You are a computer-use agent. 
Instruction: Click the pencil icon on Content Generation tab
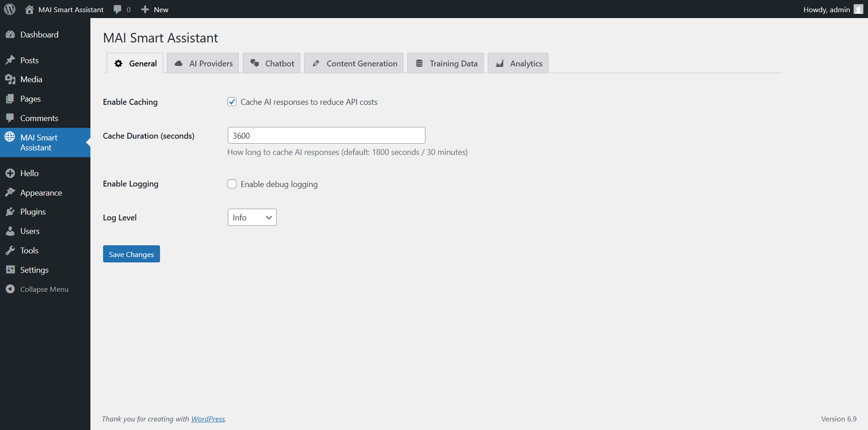316,64
